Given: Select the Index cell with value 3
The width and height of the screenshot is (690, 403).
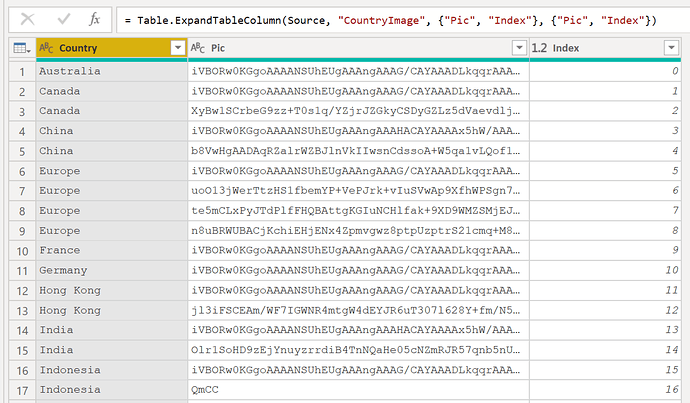Looking at the screenshot, I should [605, 131].
